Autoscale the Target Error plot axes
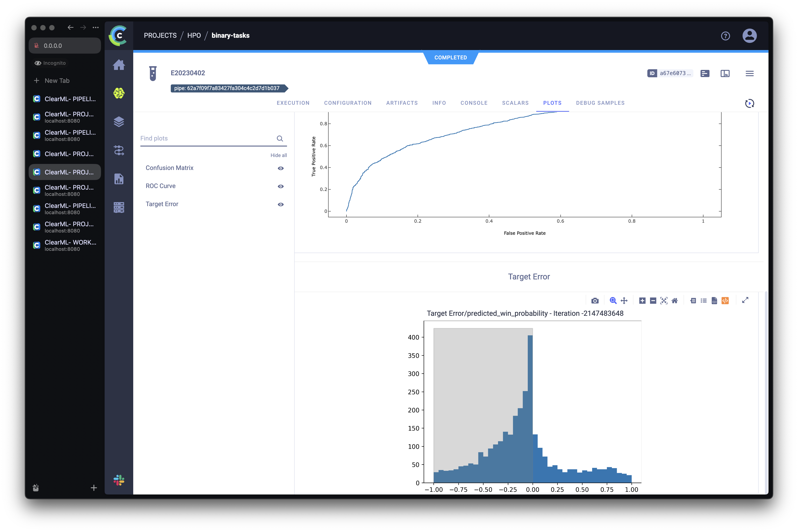Image resolution: width=798 pixels, height=532 pixels. point(663,301)
